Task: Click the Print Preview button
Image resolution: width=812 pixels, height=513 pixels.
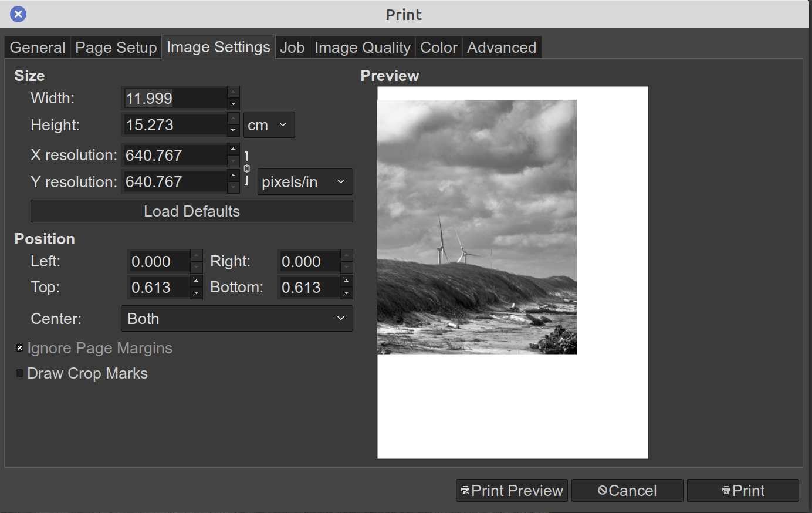Action: pos(512,491)
